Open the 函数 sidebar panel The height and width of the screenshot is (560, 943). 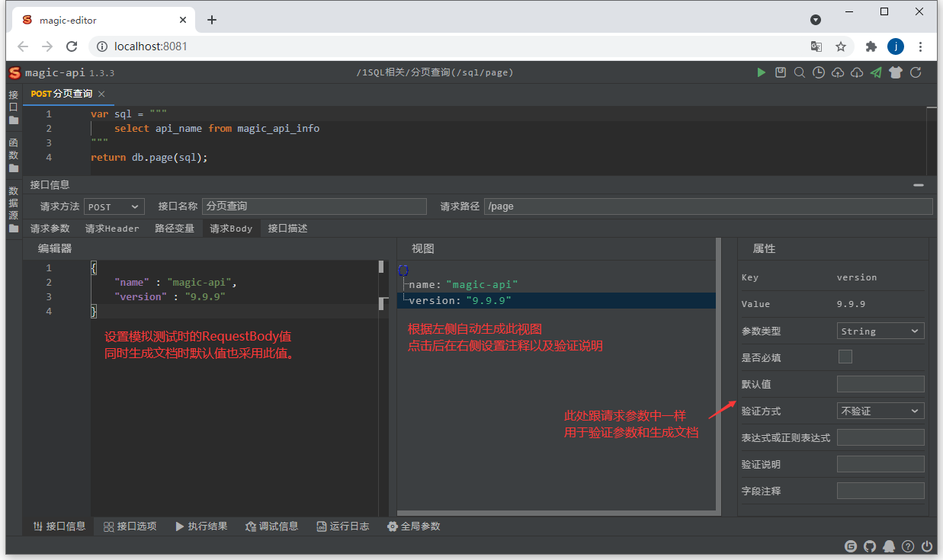click(x=14, y=155)
